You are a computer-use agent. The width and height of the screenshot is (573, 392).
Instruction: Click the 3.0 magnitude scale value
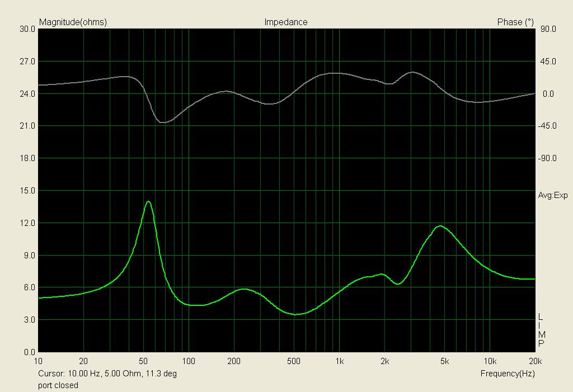coord(29,320)
